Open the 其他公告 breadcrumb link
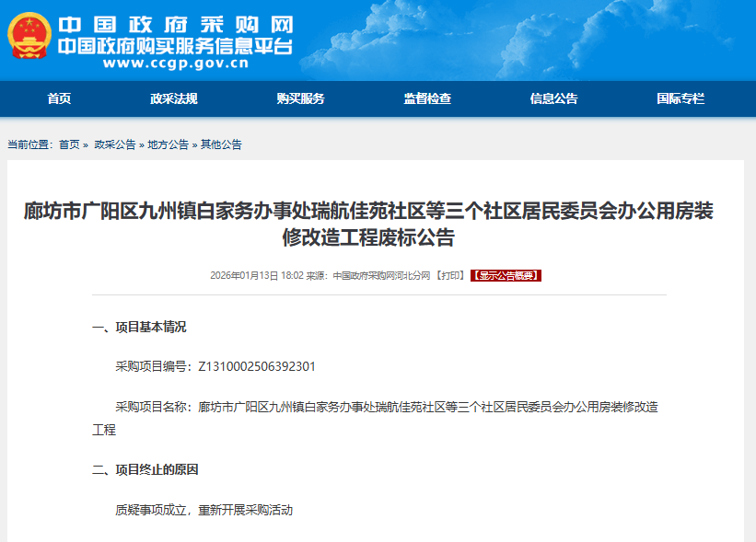The width and height of the screenshot is (756, 542). pyautogui.click(x=221, y=144)
